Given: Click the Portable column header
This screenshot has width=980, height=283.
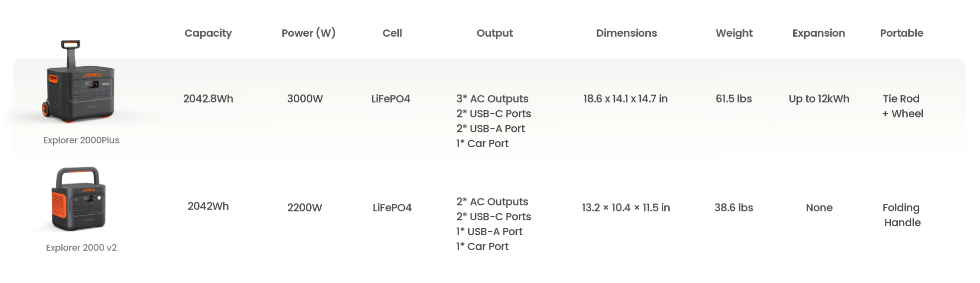Looking at the screenshot, I should 901,33.
